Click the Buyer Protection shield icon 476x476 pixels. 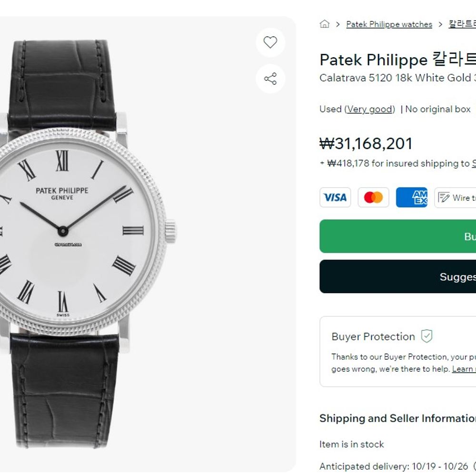click(x=427, y=337)
